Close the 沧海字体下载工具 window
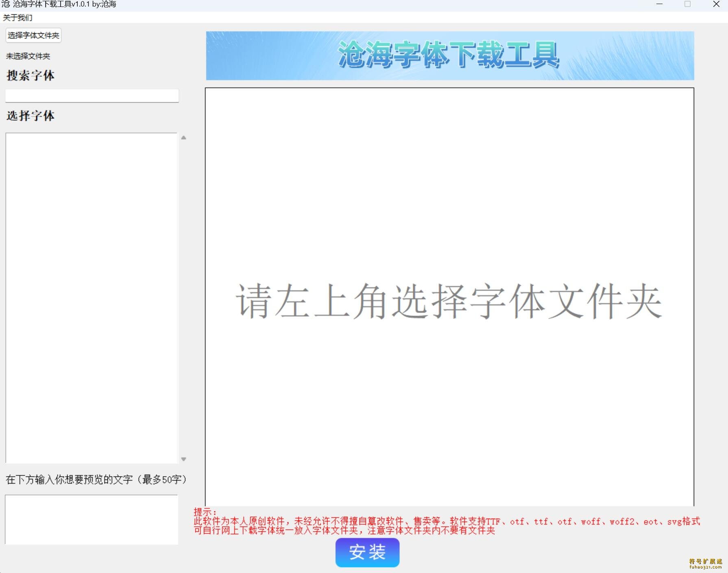 716,4
